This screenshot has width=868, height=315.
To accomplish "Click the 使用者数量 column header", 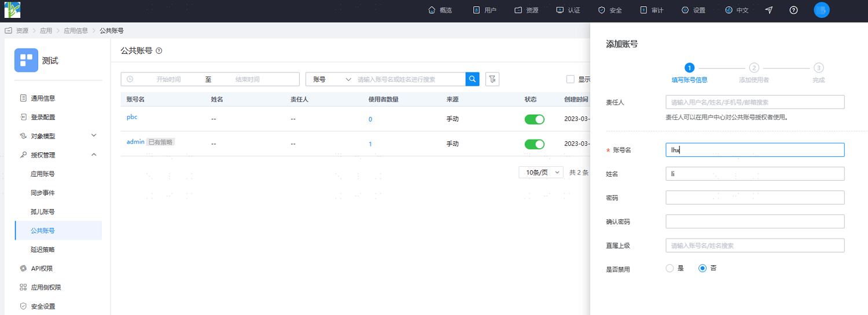I will point(383,99).
